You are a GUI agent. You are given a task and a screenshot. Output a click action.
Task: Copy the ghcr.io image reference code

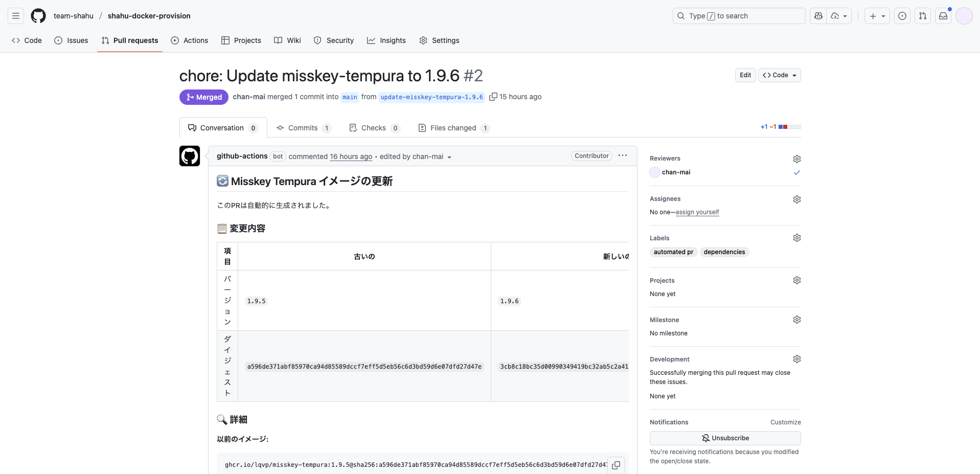[616, 465]
